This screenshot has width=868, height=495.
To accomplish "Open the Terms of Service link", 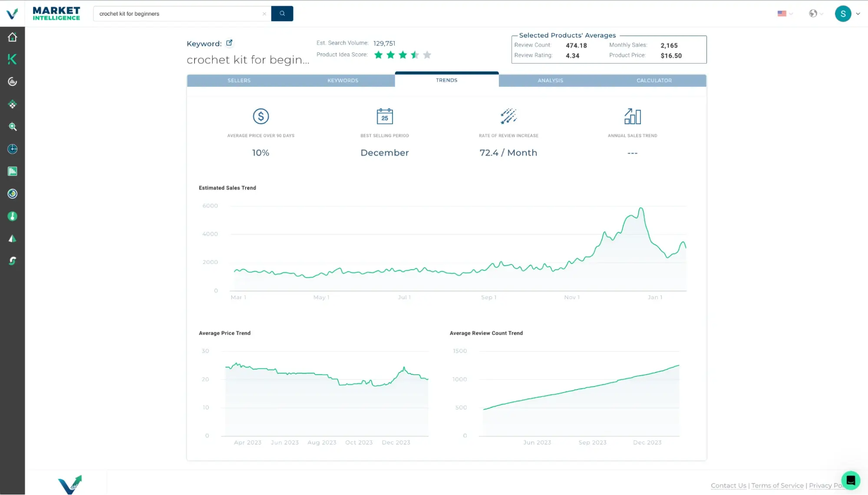I will [x=777, y=485].
